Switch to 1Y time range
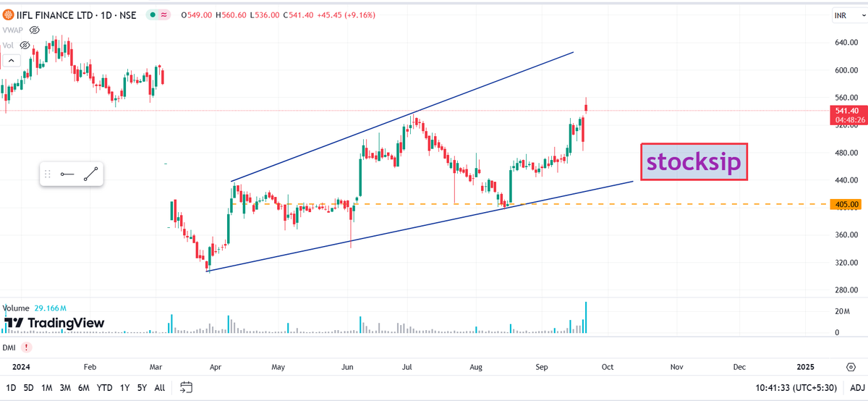This screenshot has height=401, width=868. [x=124, y=387]
